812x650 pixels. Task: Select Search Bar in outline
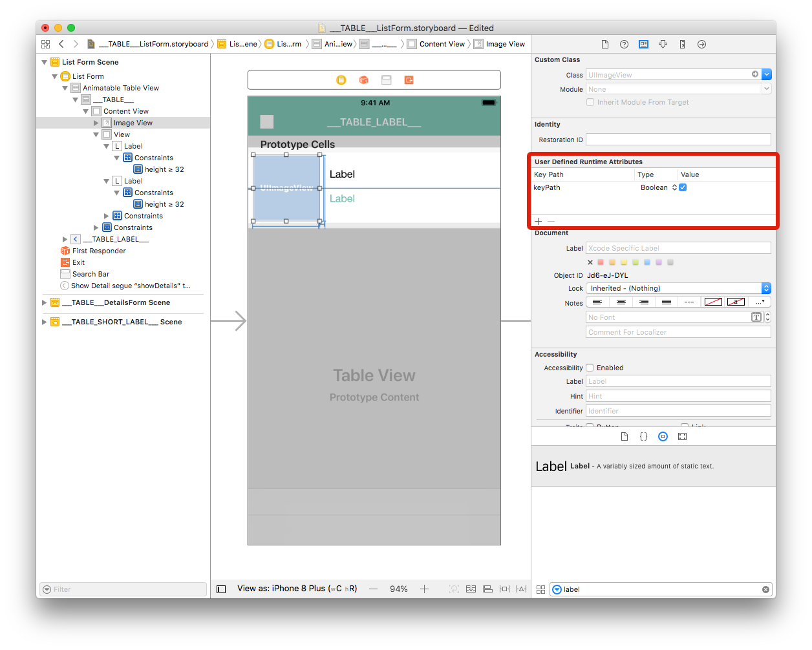(x=91, y=274)
